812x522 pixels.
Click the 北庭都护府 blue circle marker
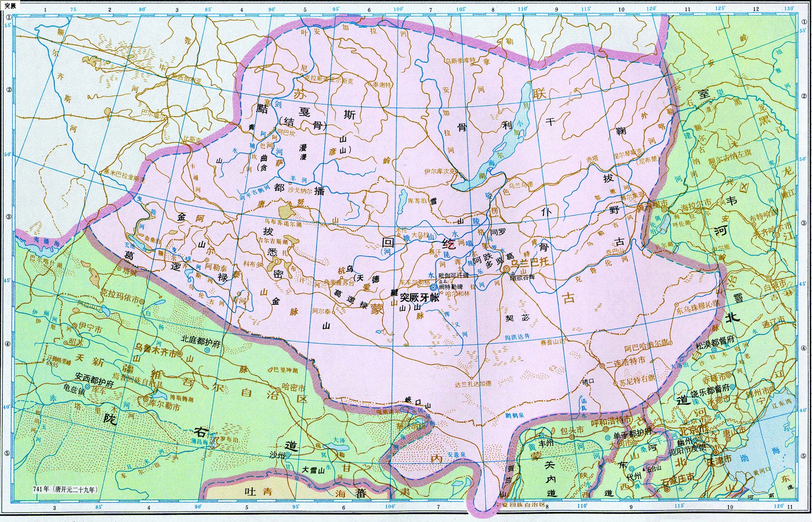pos(207,350)
